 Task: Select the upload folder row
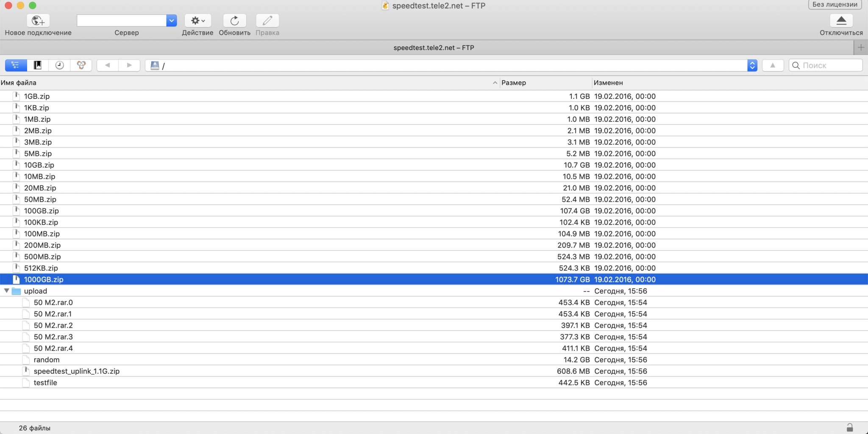[434, 291]
